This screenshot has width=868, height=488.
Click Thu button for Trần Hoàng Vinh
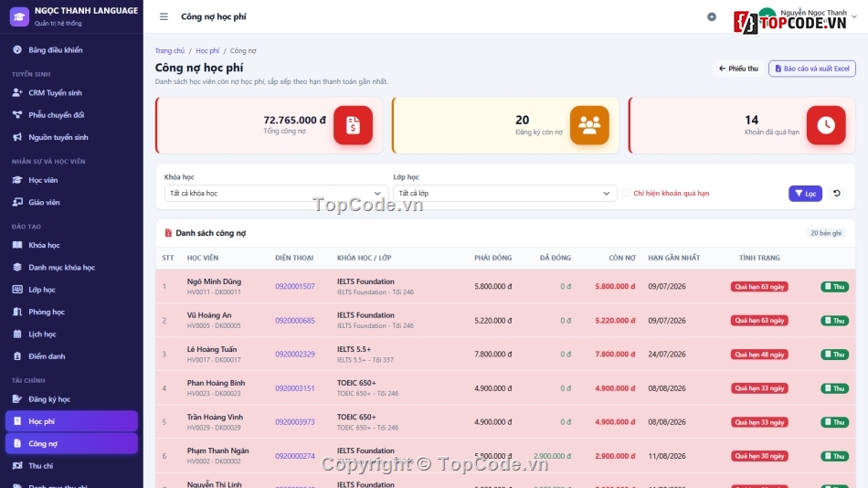(835, 422)
